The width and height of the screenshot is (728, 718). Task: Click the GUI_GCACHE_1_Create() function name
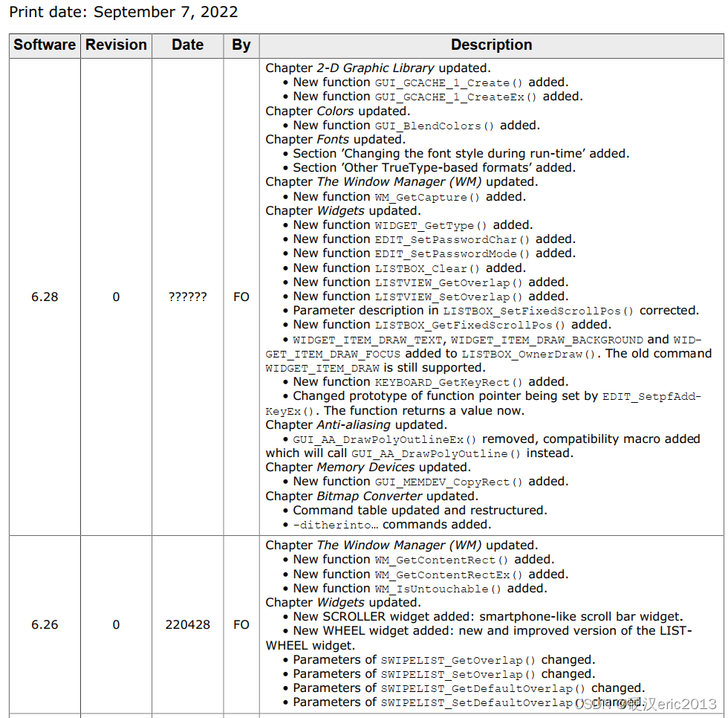pos(449,83)
